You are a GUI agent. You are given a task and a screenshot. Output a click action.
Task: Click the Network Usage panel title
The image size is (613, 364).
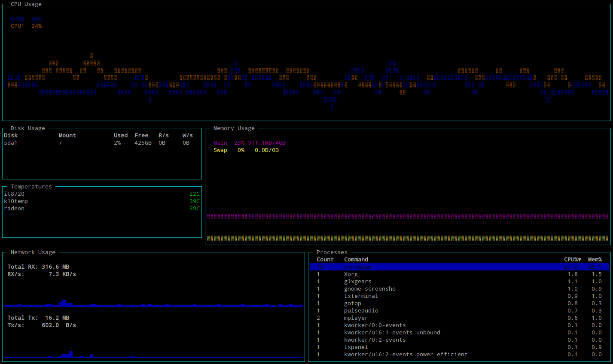[33, 252]
